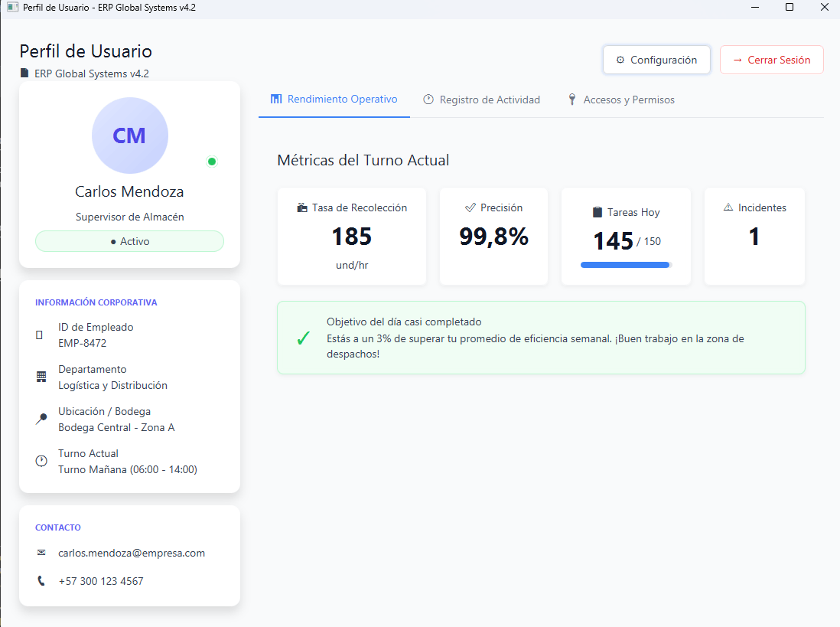This screenshot has height=627, width=840.
Task: Open the Configuración button
Action: coord(656,60)
